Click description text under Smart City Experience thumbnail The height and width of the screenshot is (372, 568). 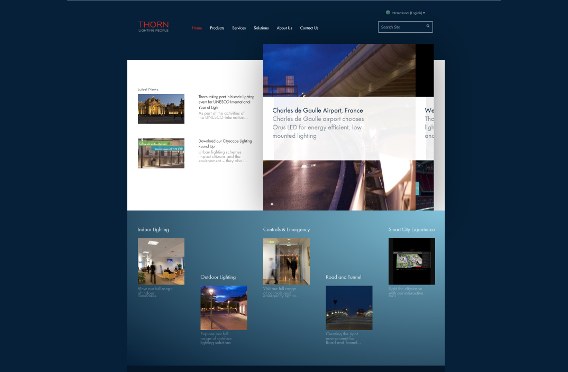point(406,291)
